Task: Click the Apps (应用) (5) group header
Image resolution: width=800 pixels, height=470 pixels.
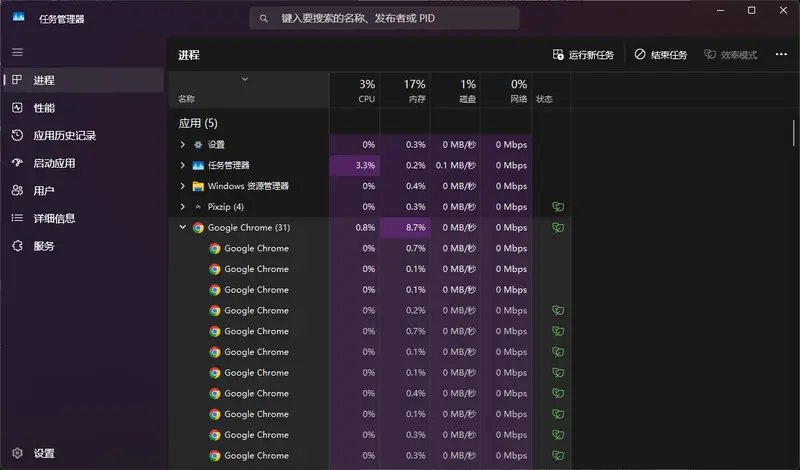Action: pos(198,123)
